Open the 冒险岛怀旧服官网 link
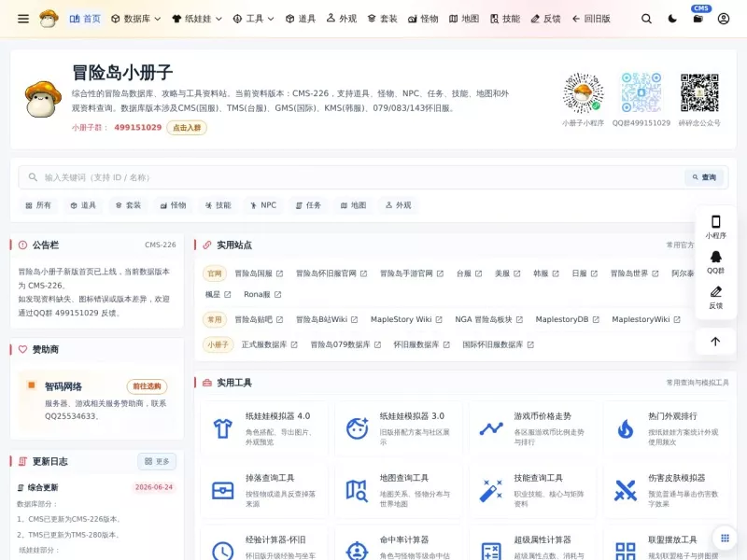The image size is (747, 560). click(x=331, y=273)
